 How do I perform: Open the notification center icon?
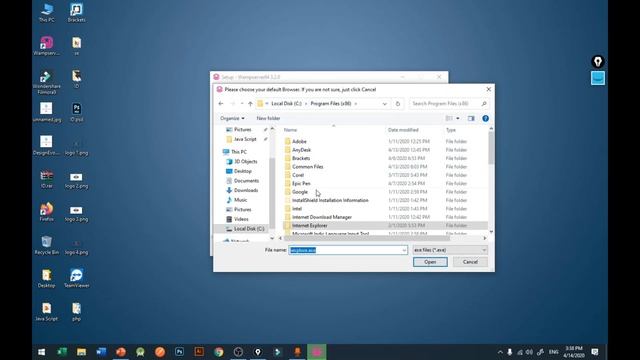(x=595, y=352)
